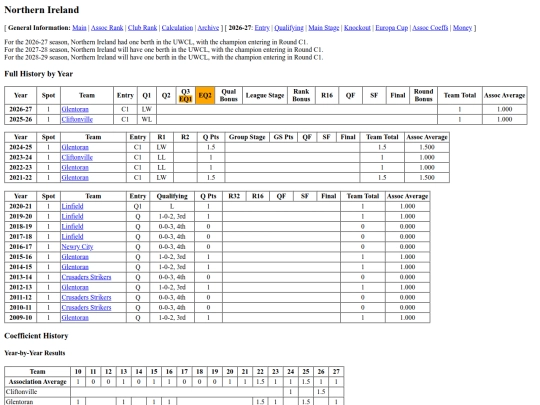This screenshot has height=405, width=540.
Task: Open Crusaders Strikers in the 2013-14 row
Action: point(86,277)
